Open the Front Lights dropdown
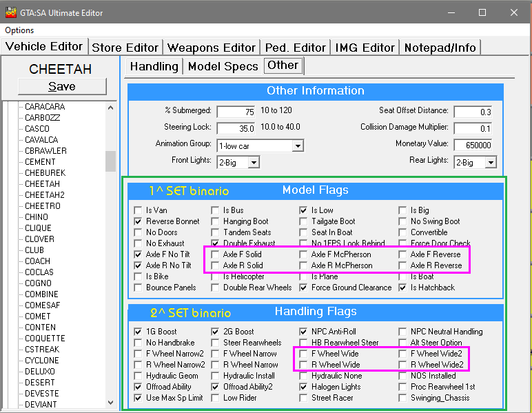 [x=254, y=163]
